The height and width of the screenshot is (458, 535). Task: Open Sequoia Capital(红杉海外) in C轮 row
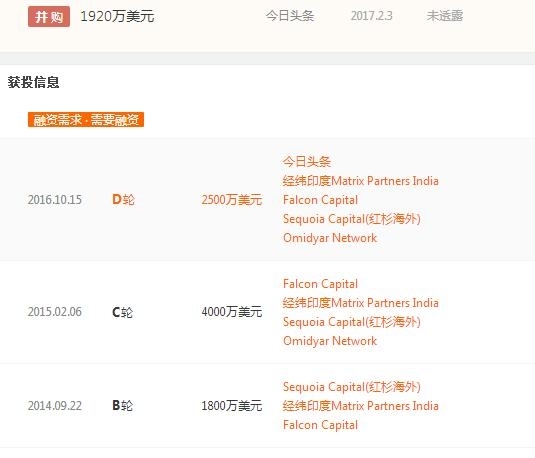351,322
